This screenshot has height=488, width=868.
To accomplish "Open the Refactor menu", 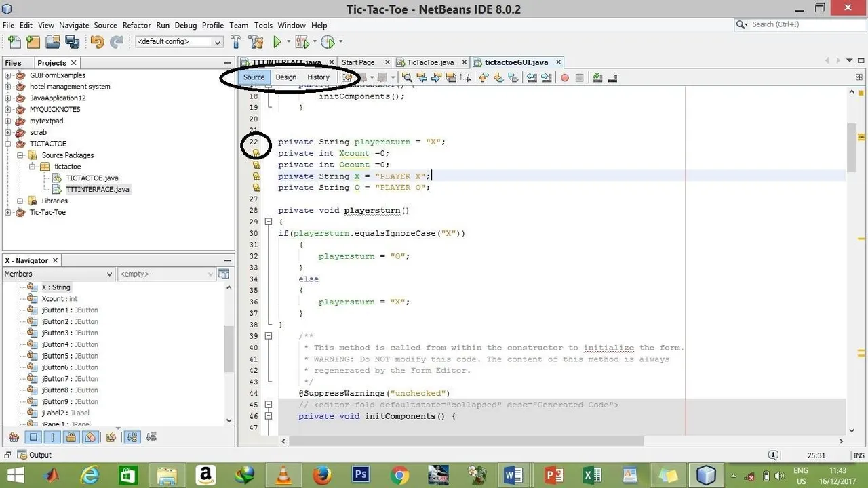I will click(136, 25).
